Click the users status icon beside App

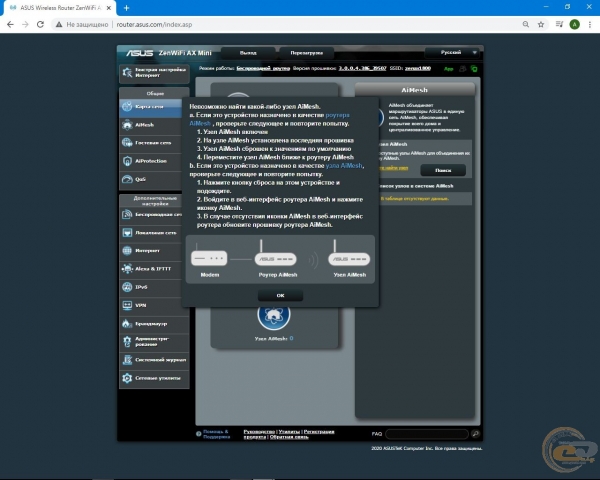[463, 69]
